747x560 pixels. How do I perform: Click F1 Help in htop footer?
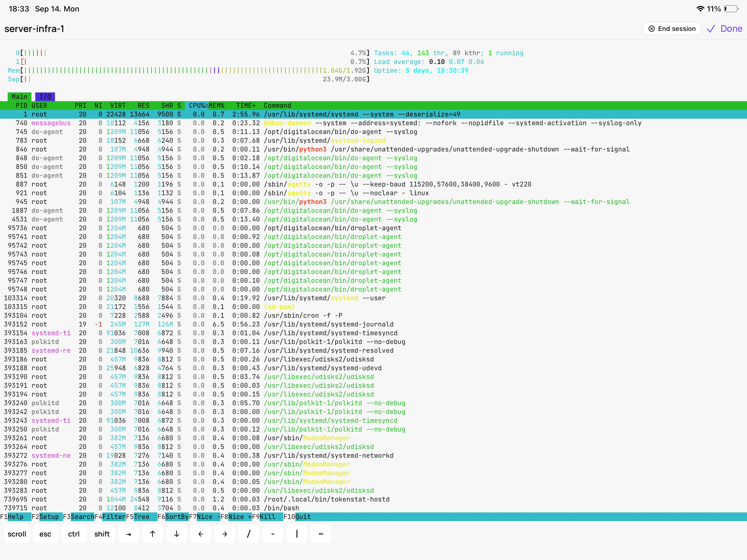tap(16, 517)
